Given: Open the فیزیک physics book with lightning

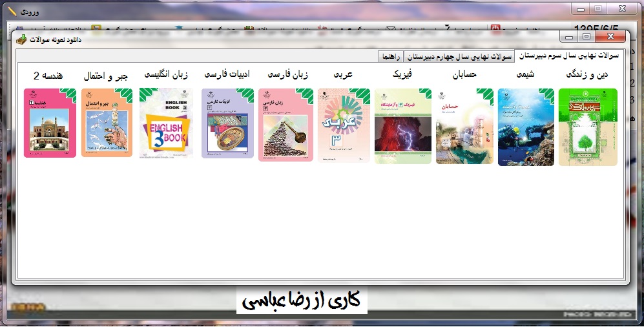Looking at the screenshot, I should click(403, 126).
